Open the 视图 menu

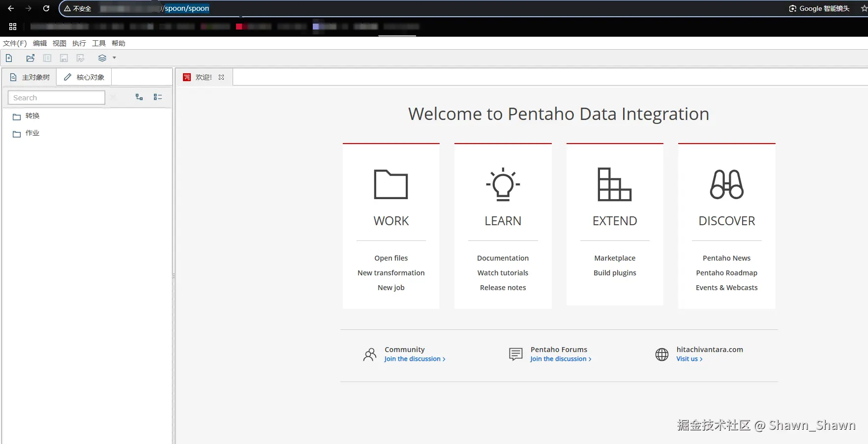60,43
